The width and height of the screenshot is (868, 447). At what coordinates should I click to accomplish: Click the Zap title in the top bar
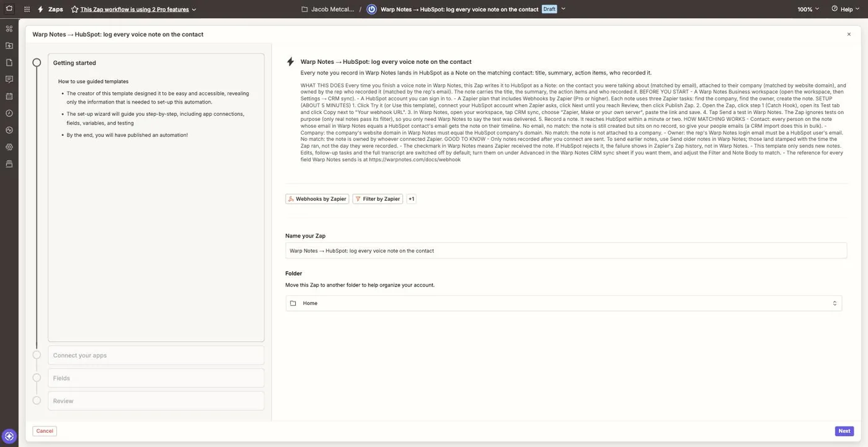(459, 9)
